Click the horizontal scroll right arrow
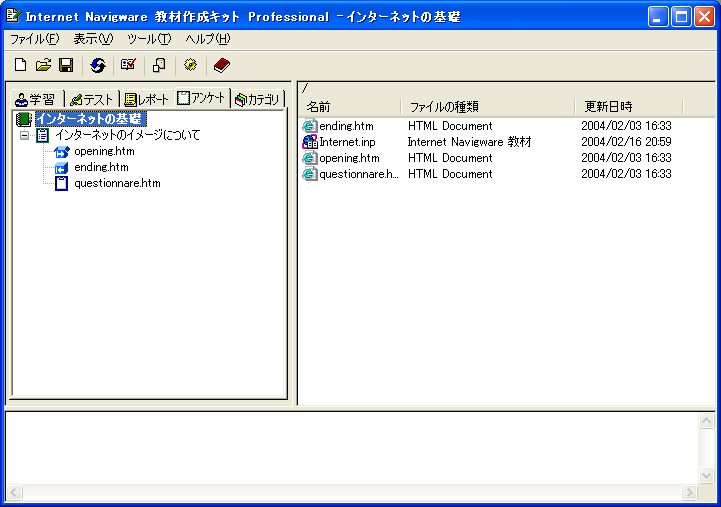721x507 pixels. (689, 492)
